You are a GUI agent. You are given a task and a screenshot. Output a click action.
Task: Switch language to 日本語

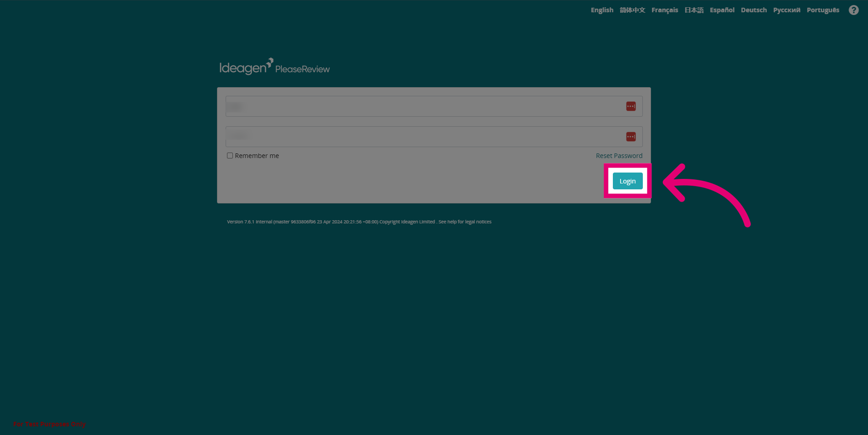click(x=694, y=10)
